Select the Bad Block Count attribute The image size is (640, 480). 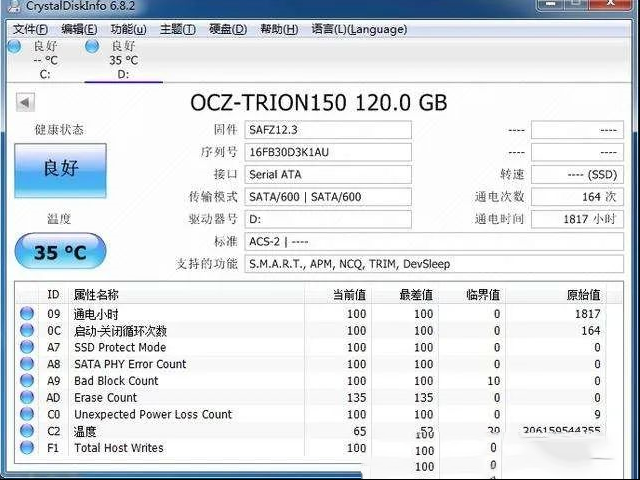click(116, 381)
